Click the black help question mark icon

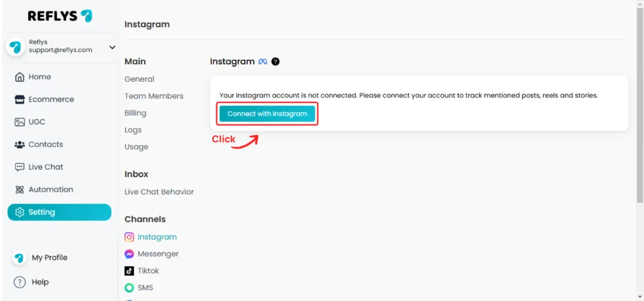point(275,62)
